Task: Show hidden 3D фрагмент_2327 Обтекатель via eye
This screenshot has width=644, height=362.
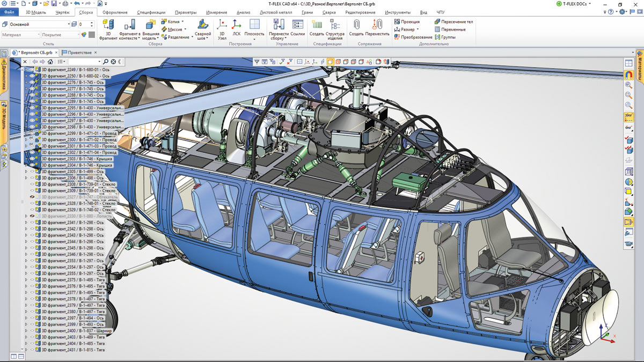Action: pyautogui.click(x=32, y=197)
